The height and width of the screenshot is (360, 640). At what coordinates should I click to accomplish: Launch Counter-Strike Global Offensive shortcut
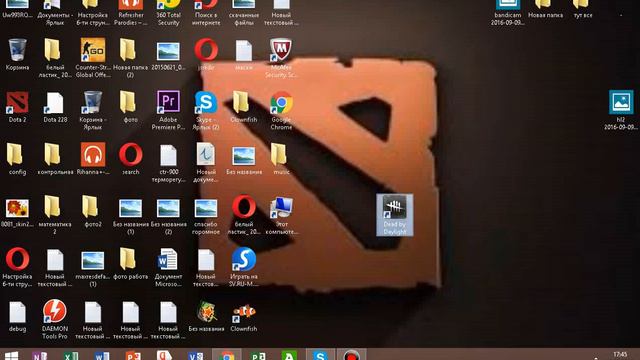tap(93, 58)
